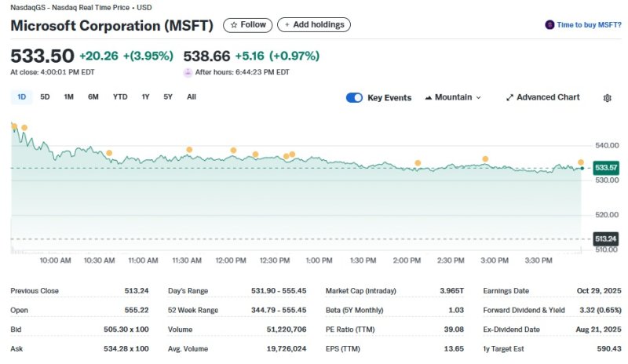628x364 pixels.
Task: Click 1y Target Est value 590.43
Action: coord(609,349)
